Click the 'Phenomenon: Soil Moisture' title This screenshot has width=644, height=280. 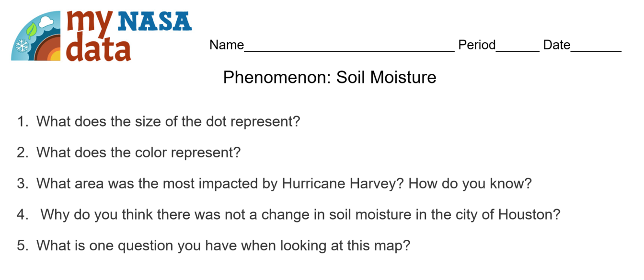pyautogui.click(x=330, y=77)
